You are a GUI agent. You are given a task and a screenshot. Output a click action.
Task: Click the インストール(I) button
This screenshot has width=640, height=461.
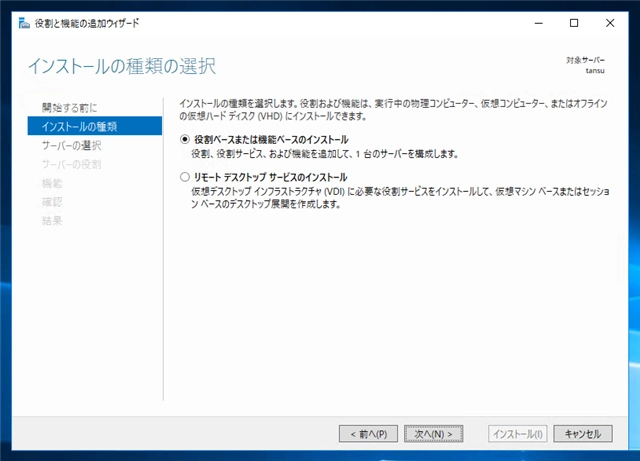click(x=518, y=434)
